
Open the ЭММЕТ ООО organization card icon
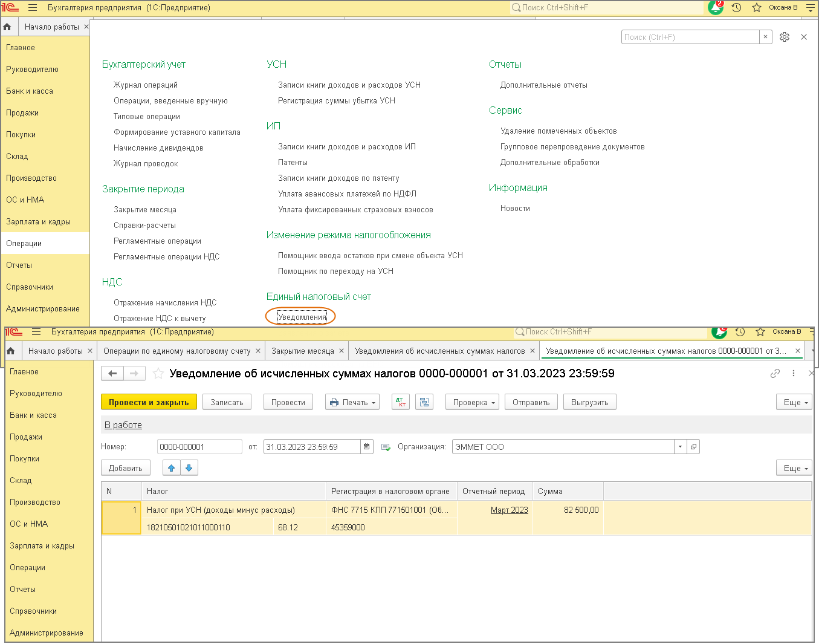coord(693,447)
